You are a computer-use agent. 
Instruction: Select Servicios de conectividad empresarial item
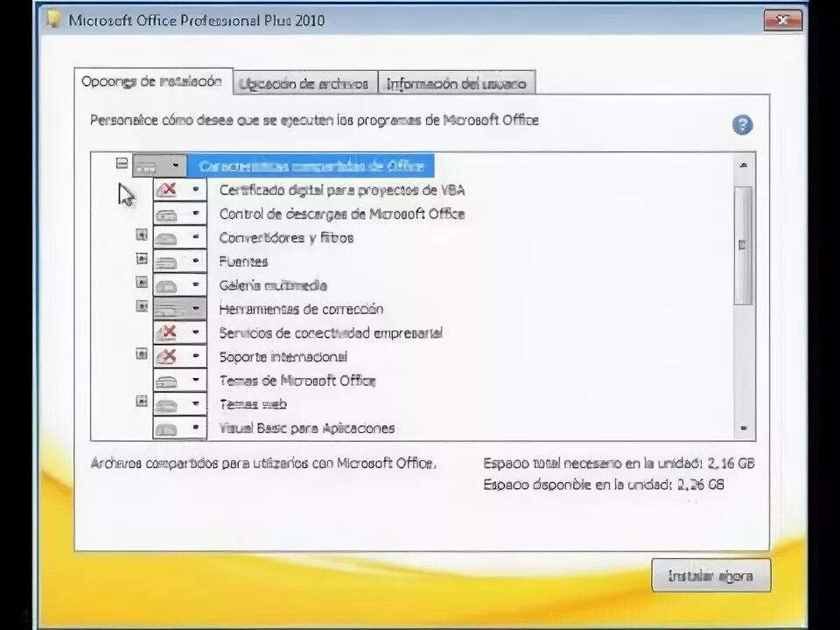[x=331, y=333]
